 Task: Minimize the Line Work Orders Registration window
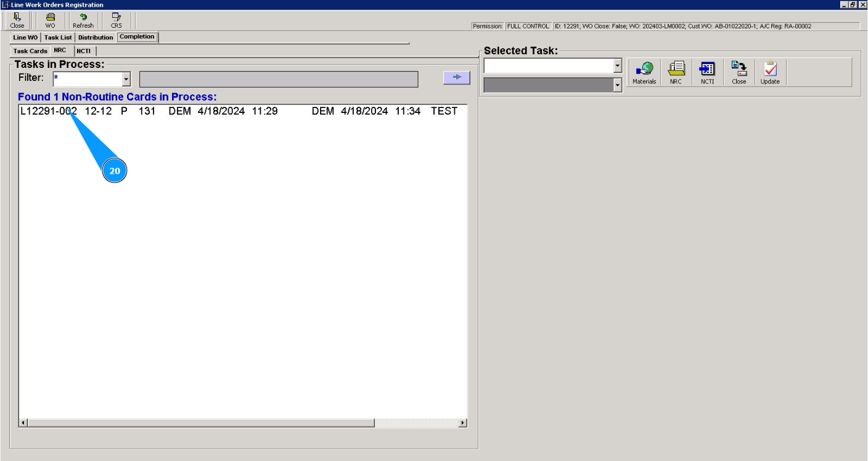[x=844, y=4]
